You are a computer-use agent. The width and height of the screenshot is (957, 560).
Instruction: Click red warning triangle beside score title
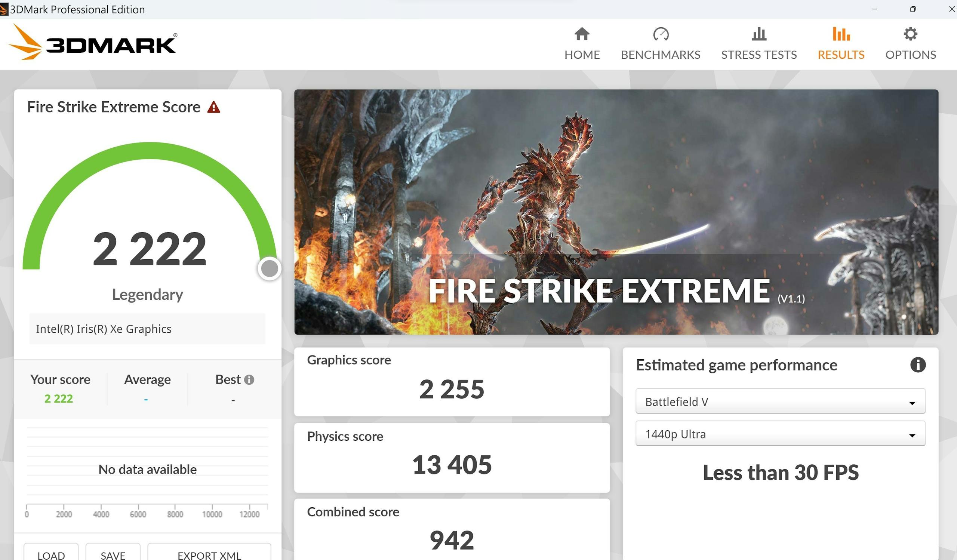click(x=214, y=107)
